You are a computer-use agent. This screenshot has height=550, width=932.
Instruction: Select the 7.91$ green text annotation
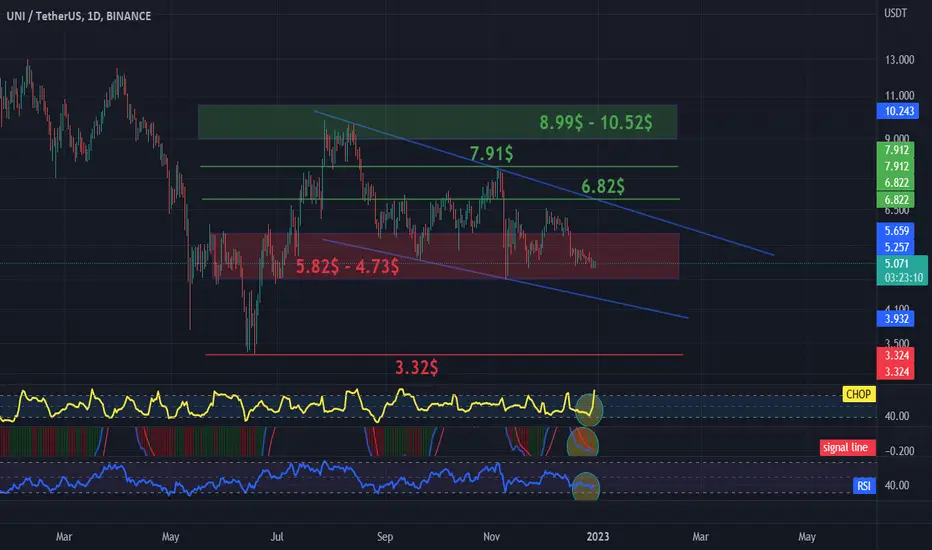click(x=492, y=153)
